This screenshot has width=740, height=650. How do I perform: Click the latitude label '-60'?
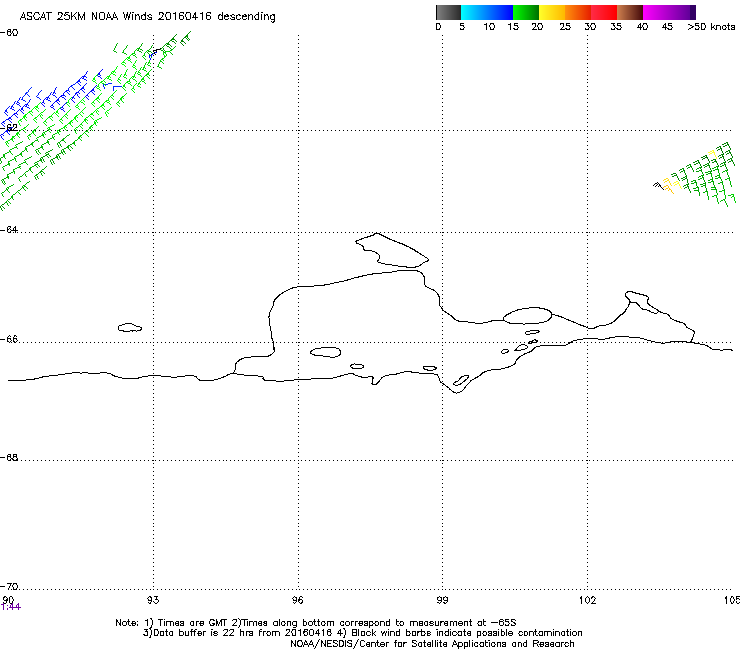pyautogui.click(x=9, y=33)
